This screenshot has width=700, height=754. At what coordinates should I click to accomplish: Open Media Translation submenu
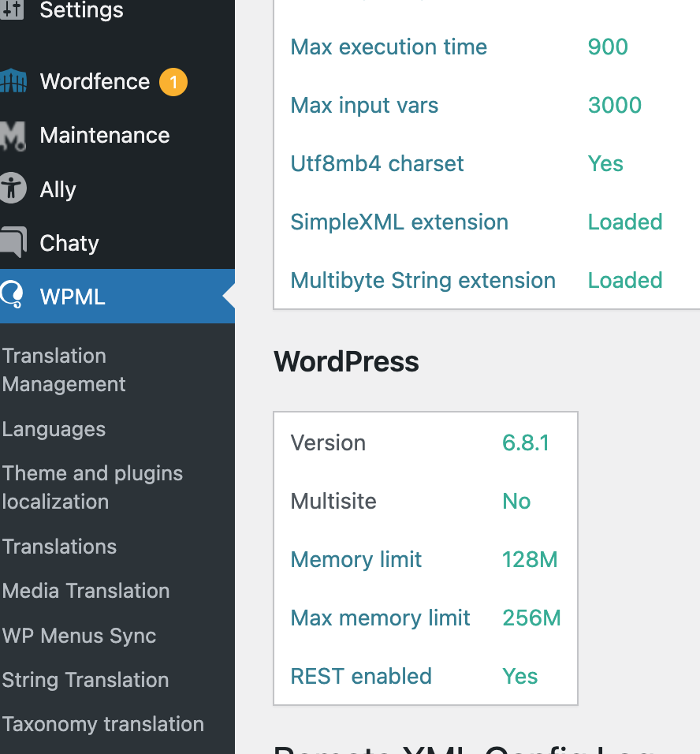point(86,591)
